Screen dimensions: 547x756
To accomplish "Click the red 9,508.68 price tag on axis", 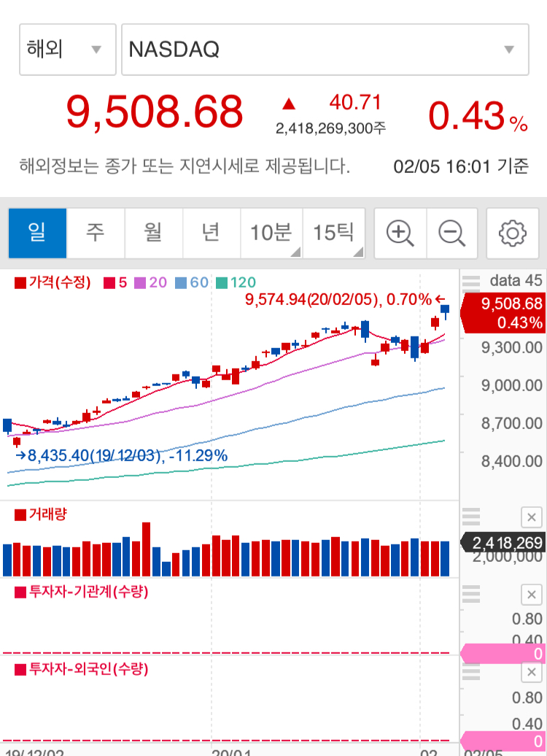I will (x=504, y=312).
